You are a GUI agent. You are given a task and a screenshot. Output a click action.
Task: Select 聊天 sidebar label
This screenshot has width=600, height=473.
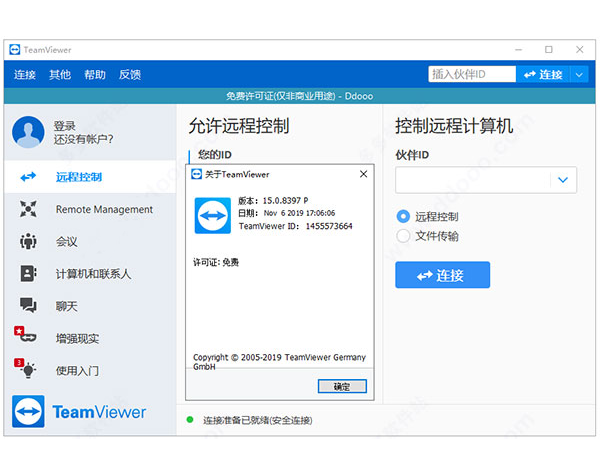coord(67,306)
